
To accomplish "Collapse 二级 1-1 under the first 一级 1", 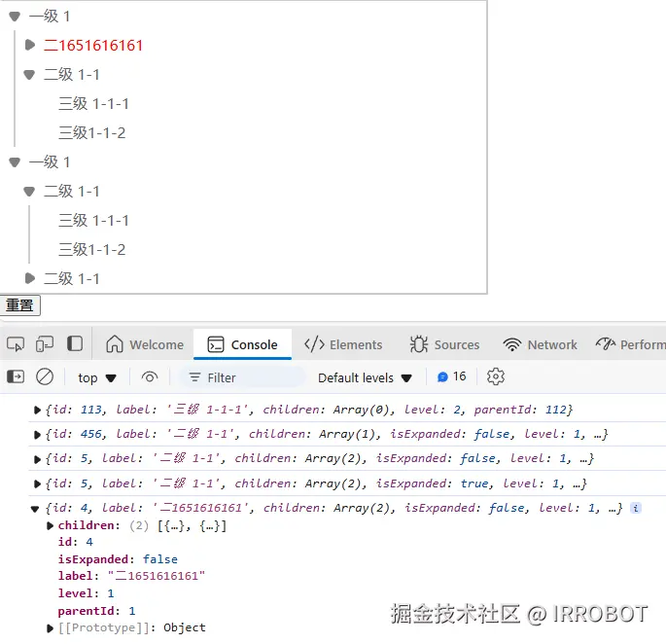I will tap(29, 75).
